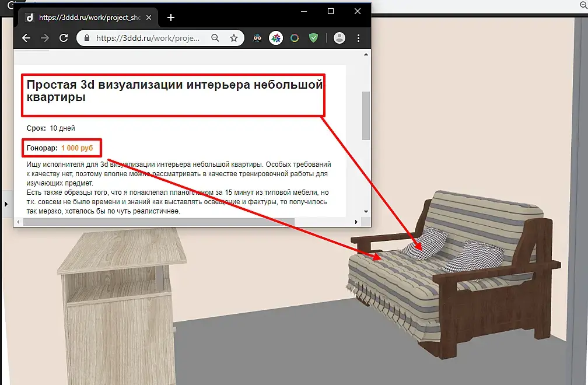Open a new tab with plus button

[171, 17]
